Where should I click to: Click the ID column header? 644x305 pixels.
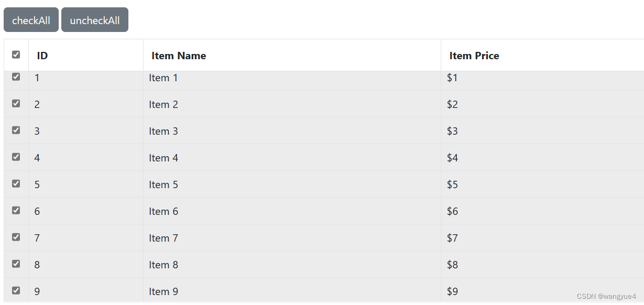tap(41, 55)
